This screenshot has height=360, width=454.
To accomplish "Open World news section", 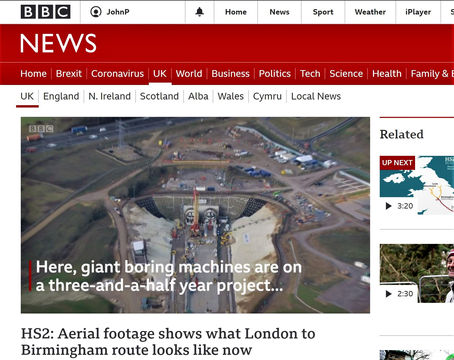I will pos(189,74).
